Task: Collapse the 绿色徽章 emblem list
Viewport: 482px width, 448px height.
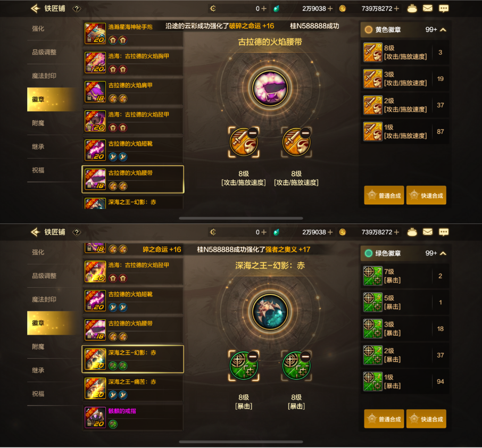Action: (x=443, y=253)
